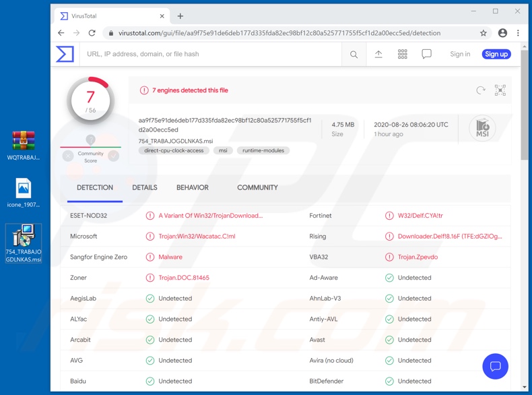
Task: Click the MSI file type icon
Action: pyautogui.click(x=482, y=128)
